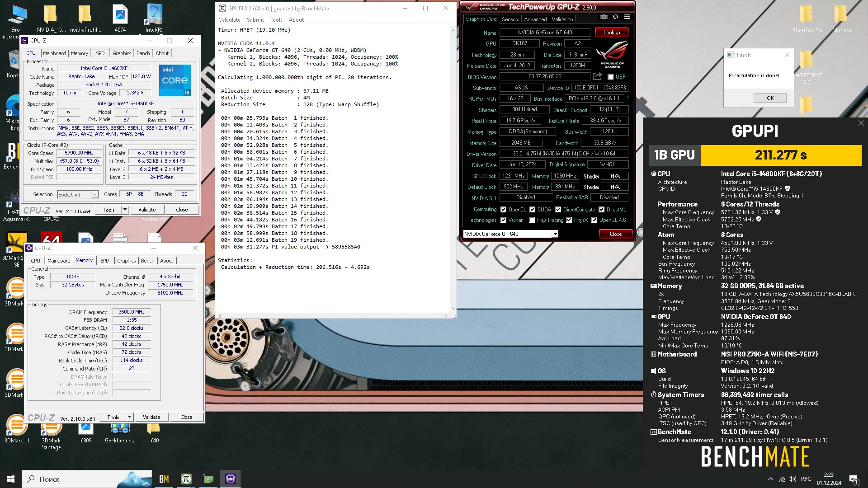
Task: Expand the GPU selection dropdown in GPU-Z
Action: [555, 234]
